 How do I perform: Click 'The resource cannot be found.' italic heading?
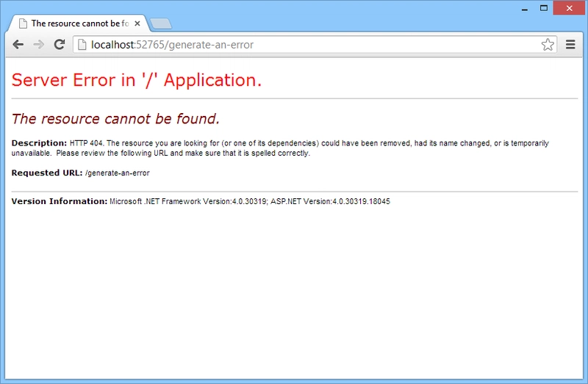pyautogui.click(x=115, y=119)
